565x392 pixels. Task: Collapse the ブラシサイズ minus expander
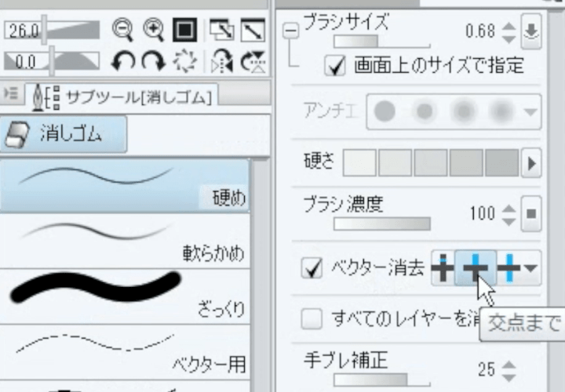click(290, 31)
